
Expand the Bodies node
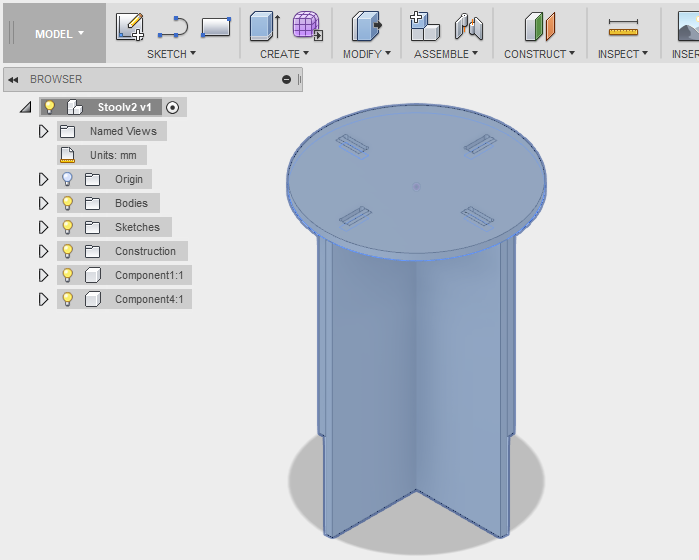(43, 203)
